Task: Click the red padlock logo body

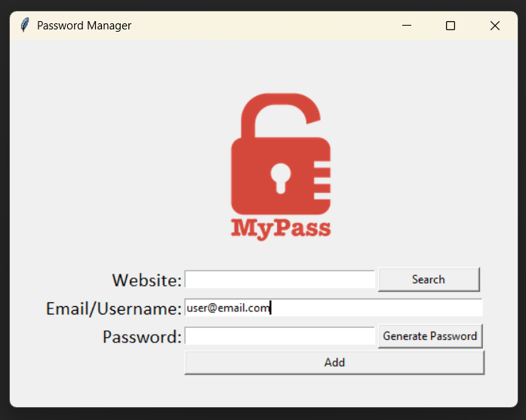Action: pyautogui.click(x=260, y=192)
